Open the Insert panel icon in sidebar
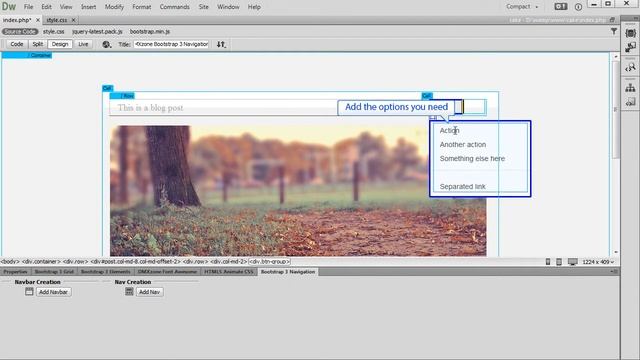 tap(630, 47)
